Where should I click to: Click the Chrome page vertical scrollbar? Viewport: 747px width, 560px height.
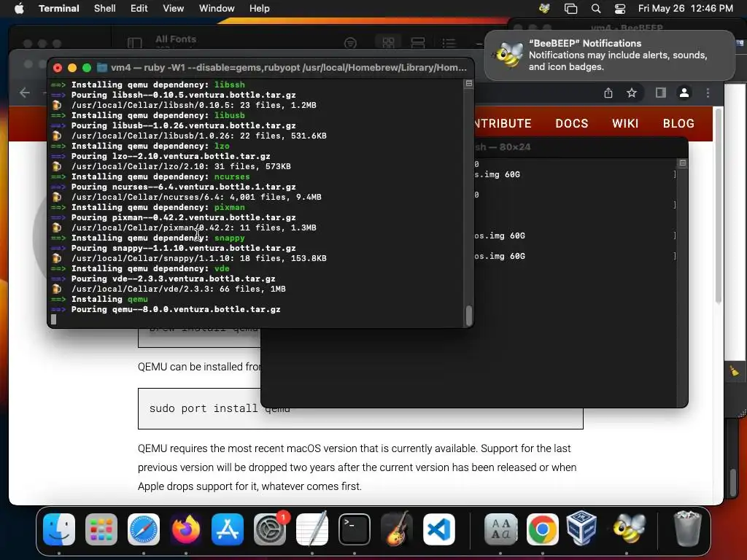click(719, 206)
